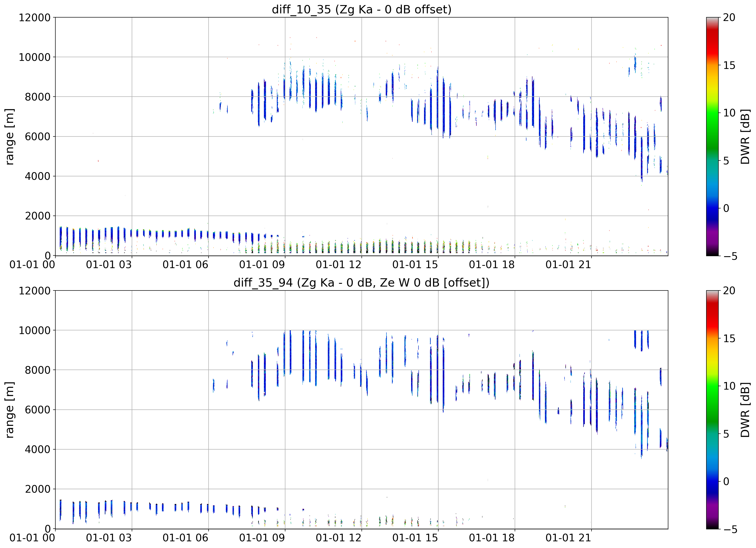Click the 10 label on bottom colorbar

729,386
